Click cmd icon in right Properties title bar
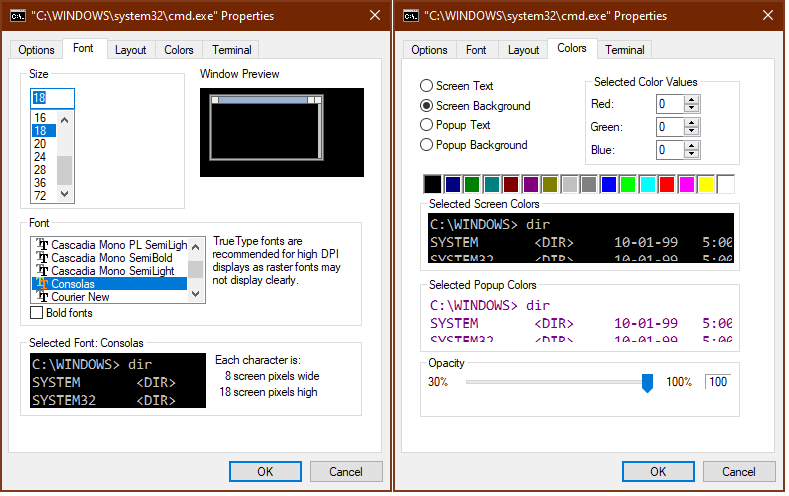Viewport: 789px width, 496px height. [x=411, y=16]
